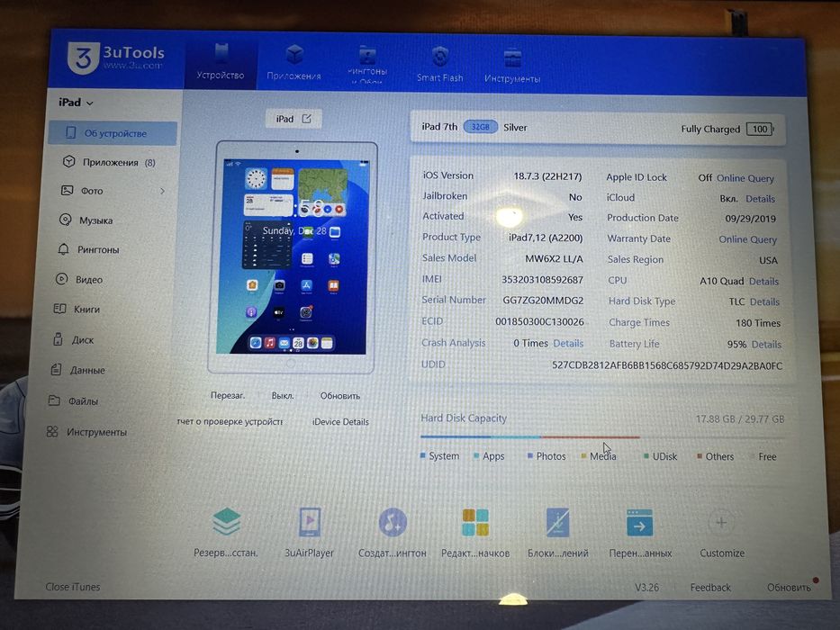Click the Others legend swatch

(x=700, y=456)
